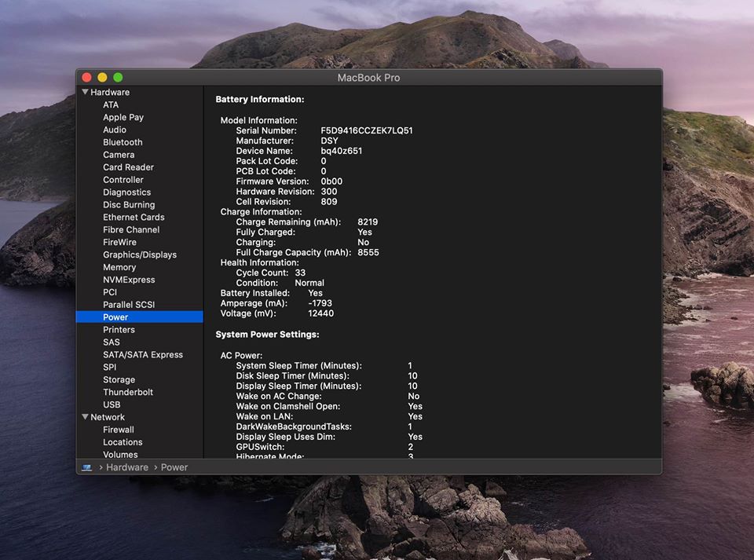754x560 pixels.
Task: Open Card Reader details
Action: [x=128, y=167]
